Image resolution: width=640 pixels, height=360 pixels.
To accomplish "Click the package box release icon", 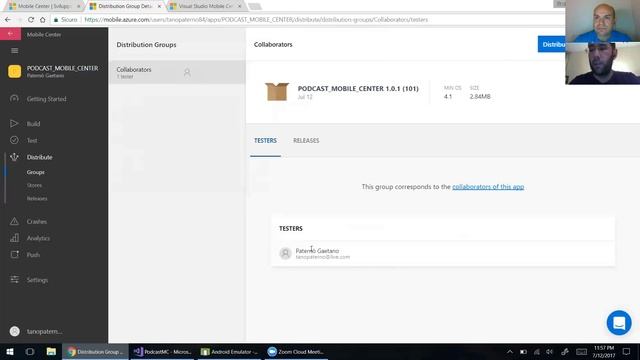I will 277,91.
